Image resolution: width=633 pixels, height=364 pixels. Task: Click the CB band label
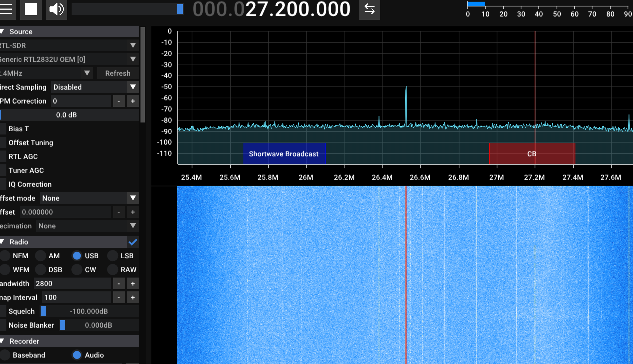pyautogui.click(x=532, y=154)
